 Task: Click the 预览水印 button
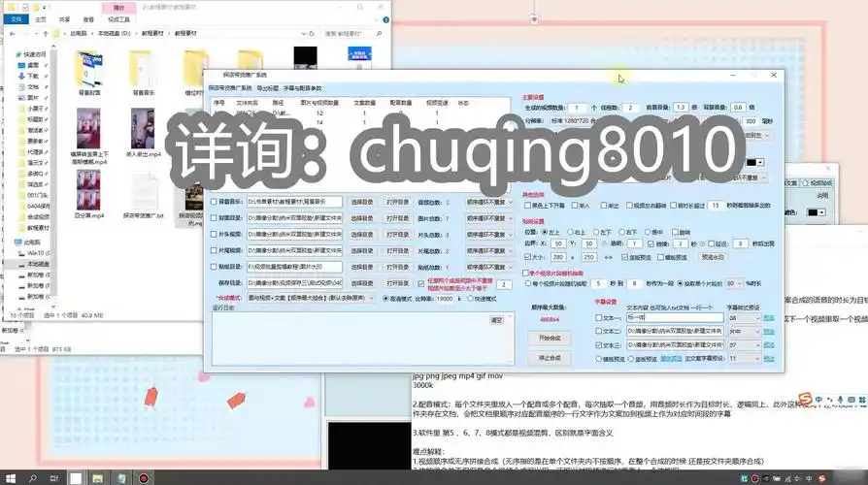[x=713, y=257]
